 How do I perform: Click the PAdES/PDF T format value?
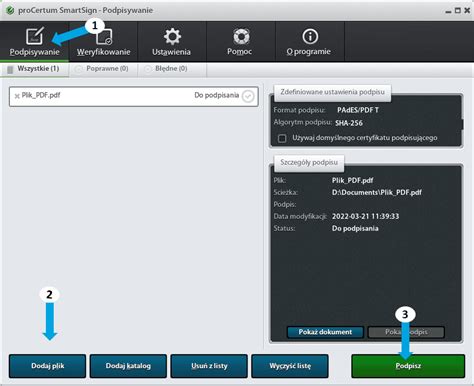tap(358, 110)
